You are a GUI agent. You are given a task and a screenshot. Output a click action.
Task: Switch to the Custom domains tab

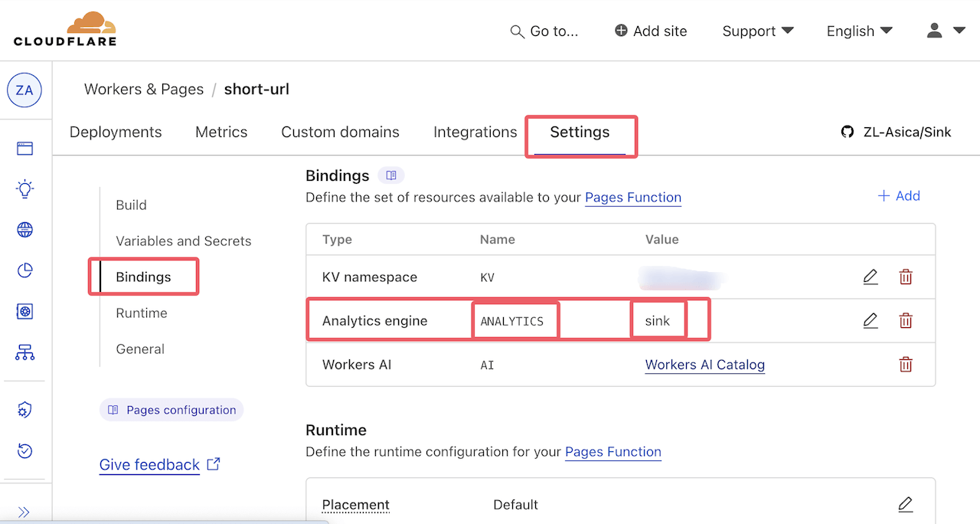click(340, 133)
